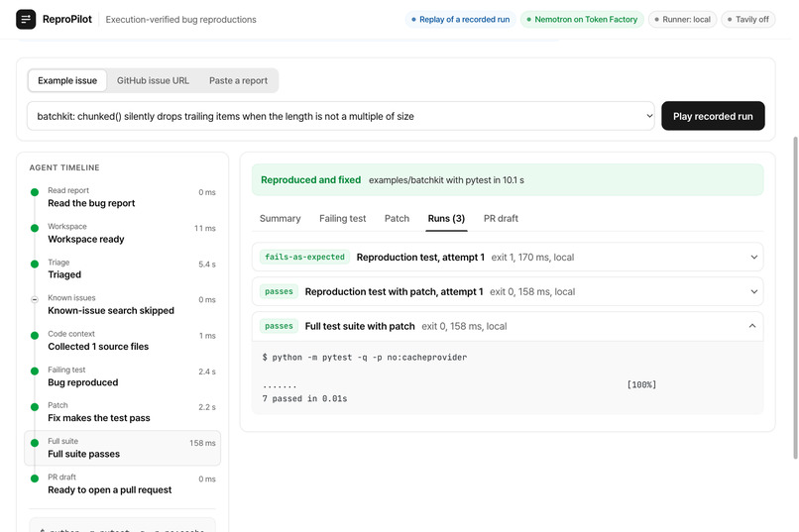Click the ReproPilot title text

tap(67, 20)
